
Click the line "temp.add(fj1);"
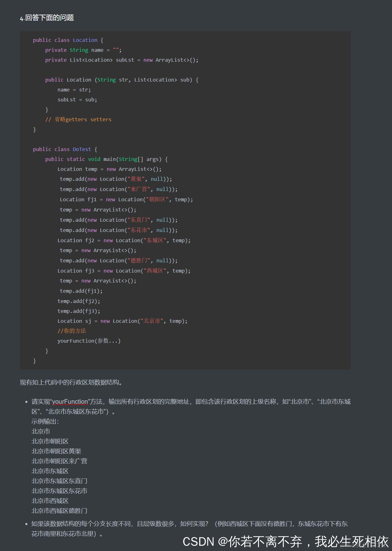[81, 291]
